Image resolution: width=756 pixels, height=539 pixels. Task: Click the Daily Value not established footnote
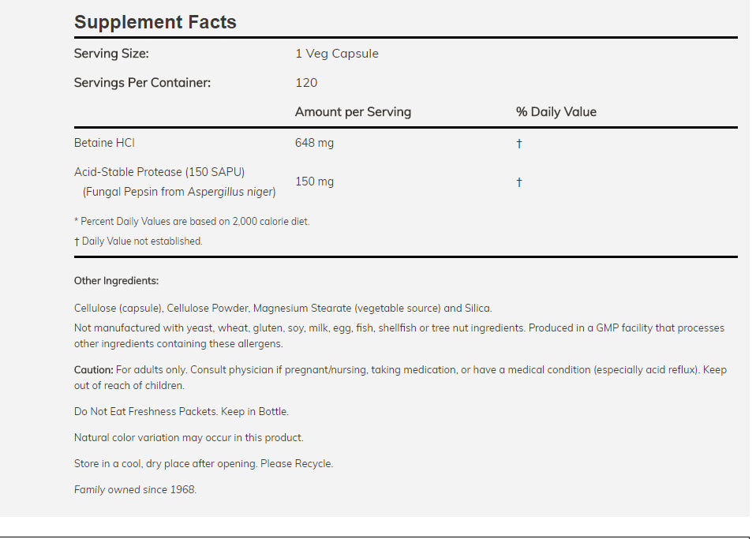click(138, 241)
